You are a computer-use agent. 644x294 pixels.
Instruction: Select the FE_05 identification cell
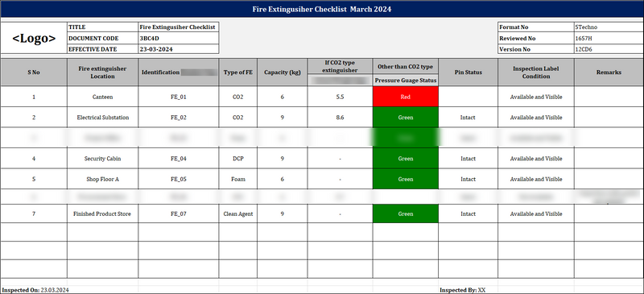179,180
